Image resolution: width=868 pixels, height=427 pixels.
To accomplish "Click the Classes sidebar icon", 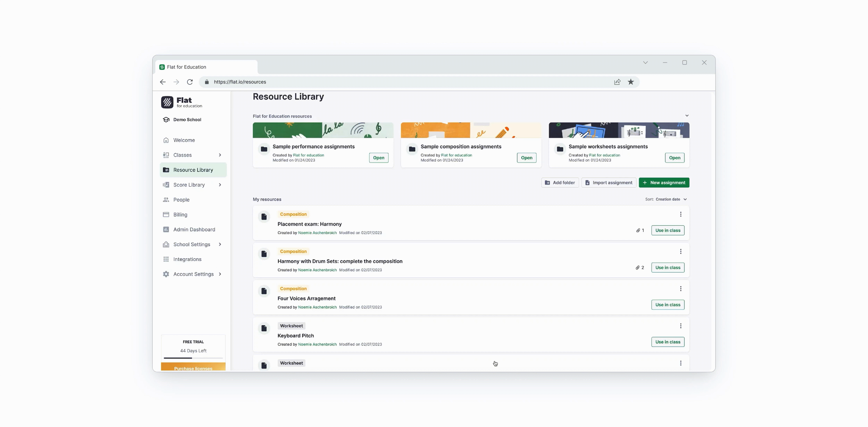I will [166, 155].
